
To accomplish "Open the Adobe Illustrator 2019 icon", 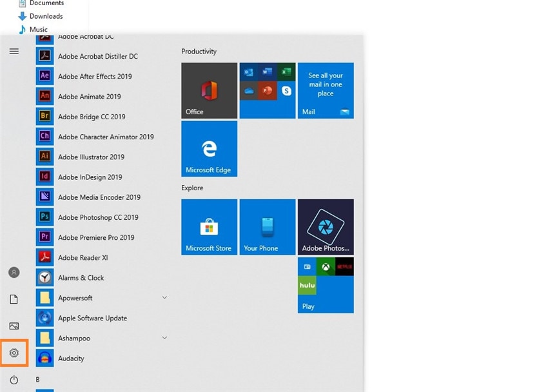I will (x=44, y=157).
